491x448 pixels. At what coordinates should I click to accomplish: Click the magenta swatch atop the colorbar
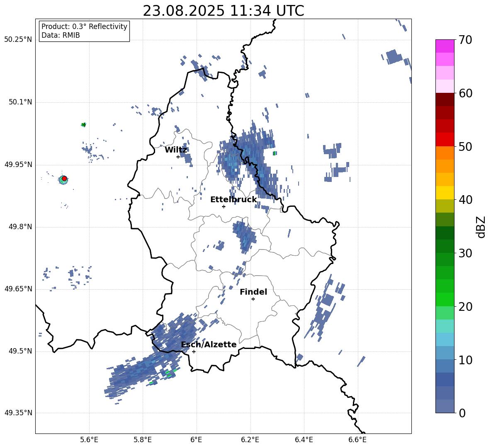click(445, 46)
